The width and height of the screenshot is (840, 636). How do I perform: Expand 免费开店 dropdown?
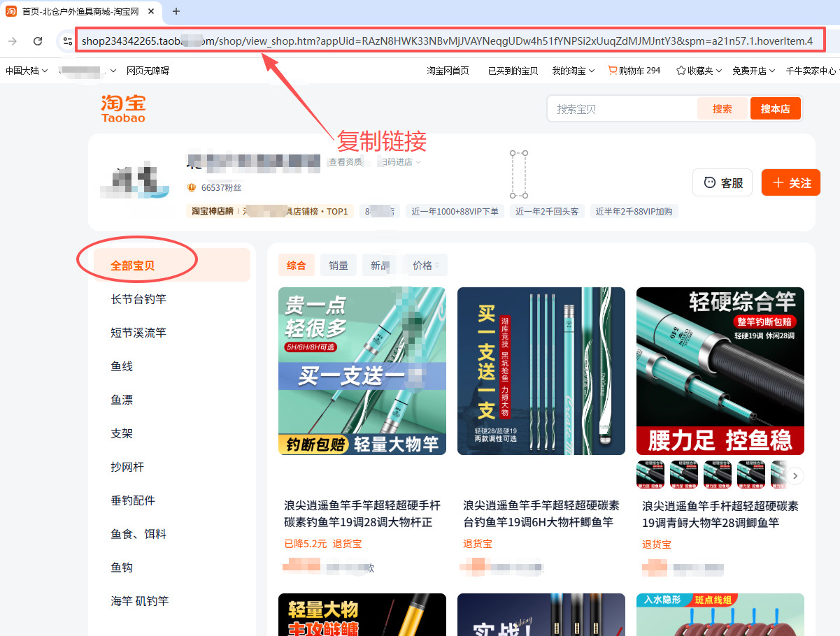(753, 71)
